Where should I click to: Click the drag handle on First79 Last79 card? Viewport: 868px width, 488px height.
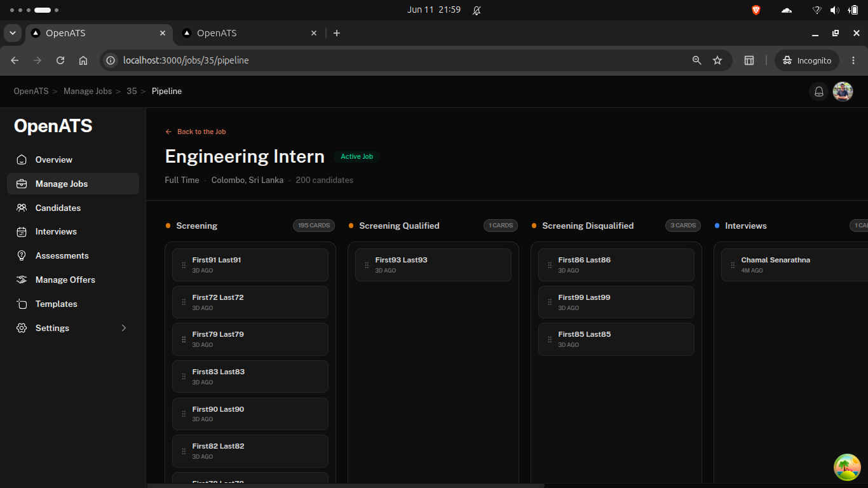[184, 339]
